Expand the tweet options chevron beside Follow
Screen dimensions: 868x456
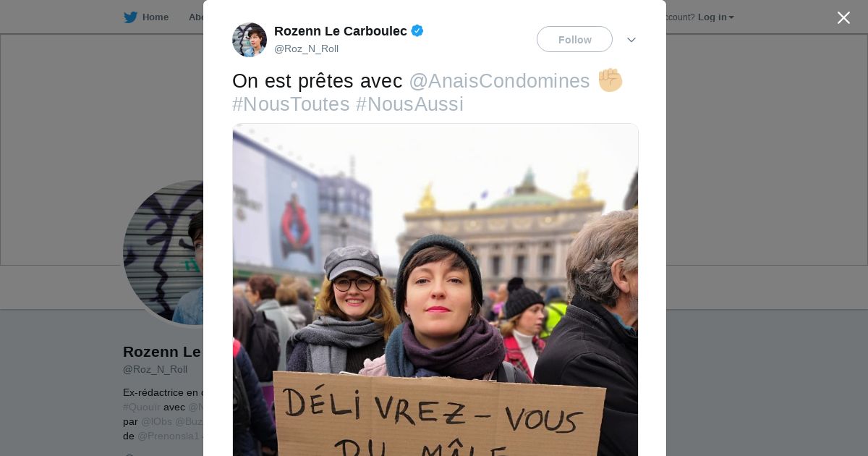tap(631, 40)
